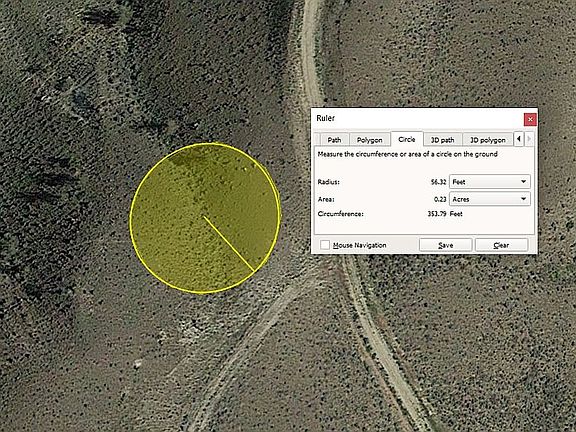Open the 3D polygon tab
576x432 pixels.
coord(488,140)
